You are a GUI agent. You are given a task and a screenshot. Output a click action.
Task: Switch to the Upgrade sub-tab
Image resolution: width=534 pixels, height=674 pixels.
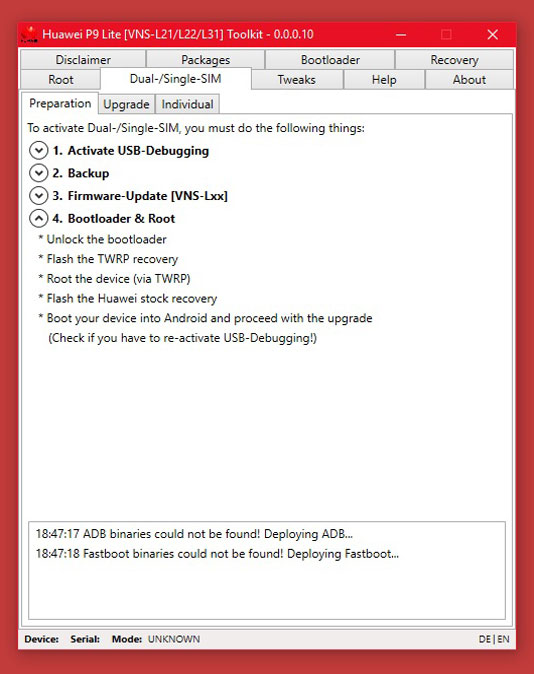(126, 104)
